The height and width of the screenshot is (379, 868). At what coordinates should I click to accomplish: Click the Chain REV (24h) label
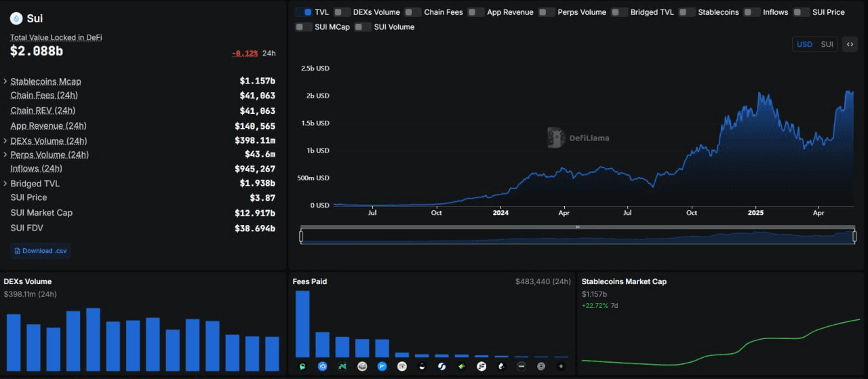[x=43, y=111]
